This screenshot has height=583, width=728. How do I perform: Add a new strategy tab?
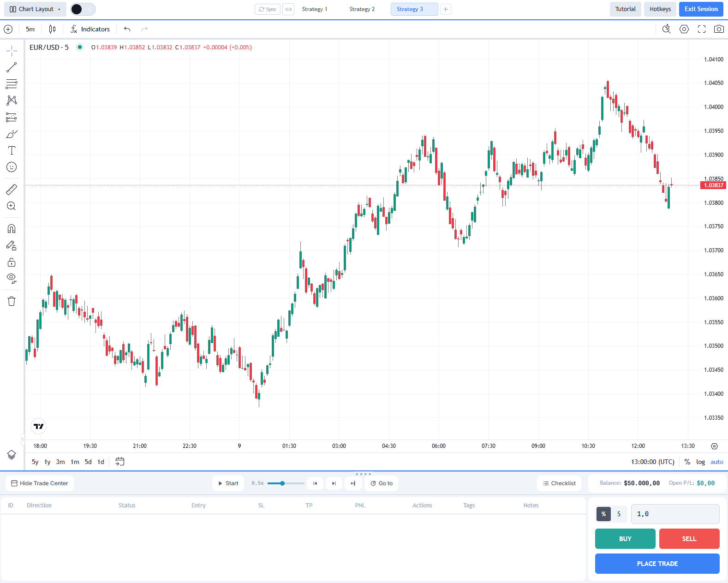tap(446, 9)
